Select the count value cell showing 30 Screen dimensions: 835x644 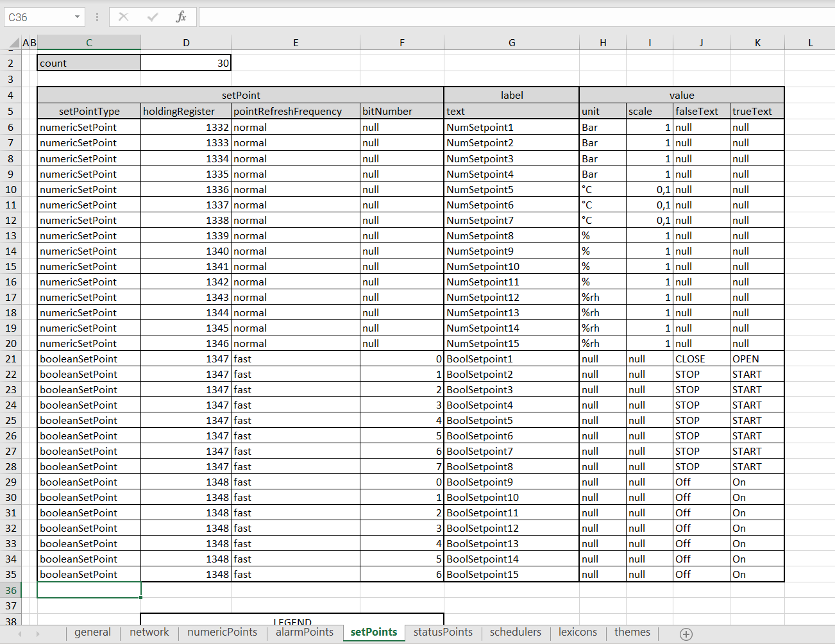(x=185, y=63)
